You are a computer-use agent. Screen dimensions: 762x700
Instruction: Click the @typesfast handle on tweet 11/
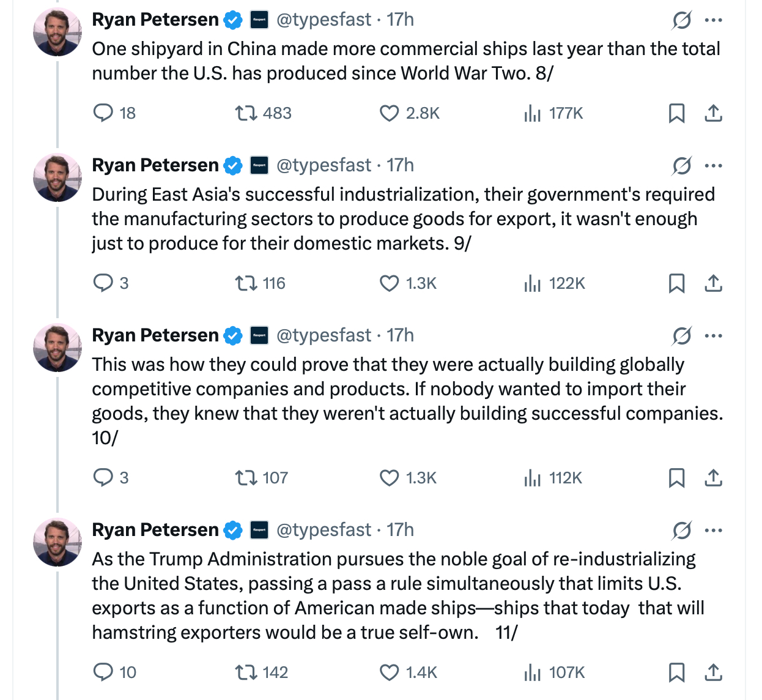point(324,530)
